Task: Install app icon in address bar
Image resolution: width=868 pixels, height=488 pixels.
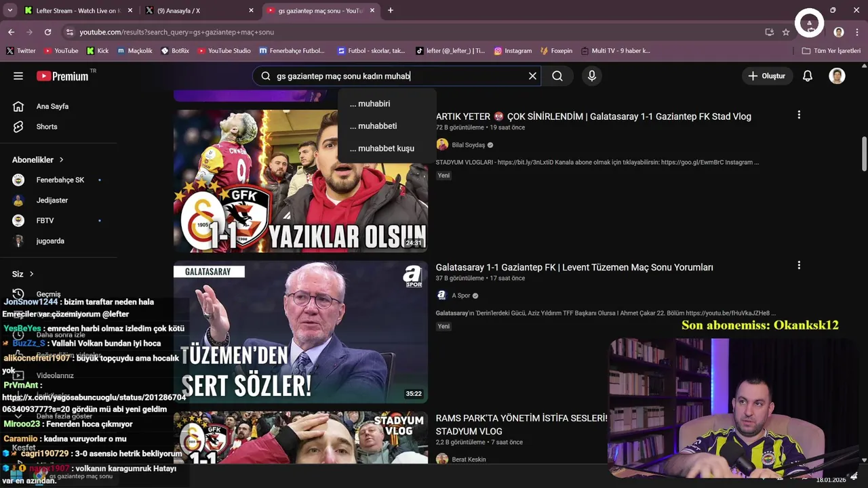Action: click(769, 32)
